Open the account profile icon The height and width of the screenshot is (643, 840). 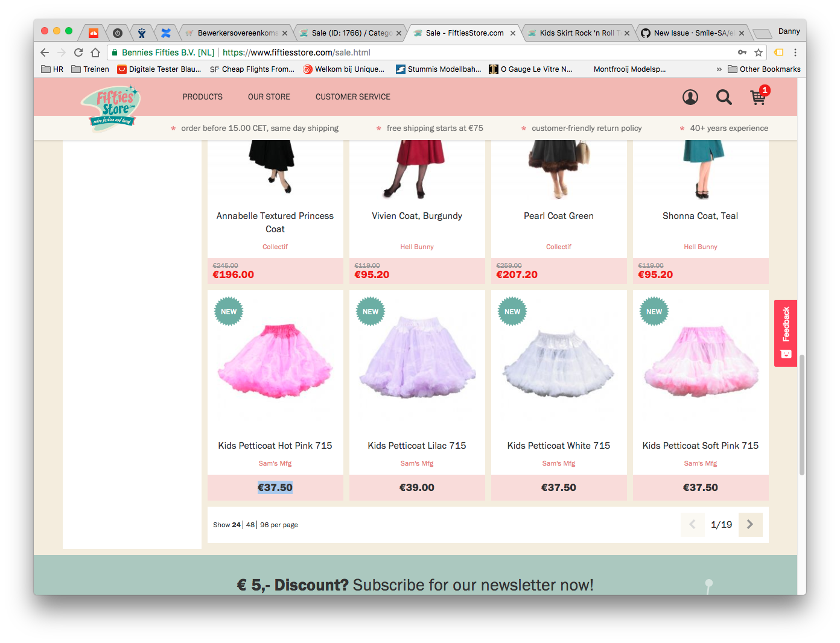[x=690, y=97]
